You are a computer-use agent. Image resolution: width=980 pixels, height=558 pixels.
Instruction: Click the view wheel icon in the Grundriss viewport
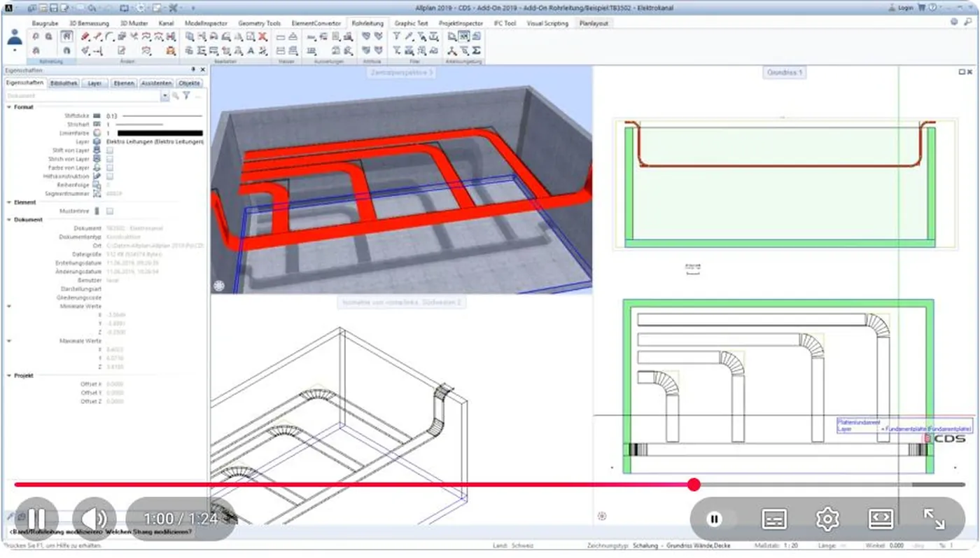602,517
